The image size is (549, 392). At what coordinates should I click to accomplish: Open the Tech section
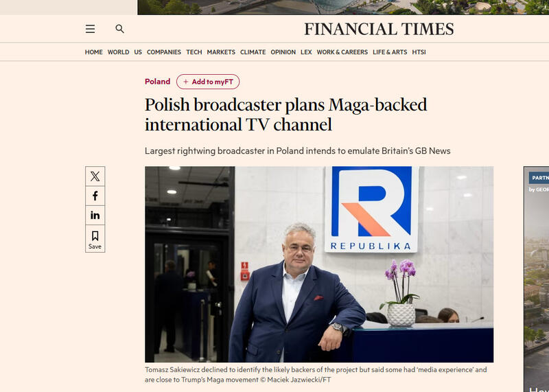click(x=194, y=52)
